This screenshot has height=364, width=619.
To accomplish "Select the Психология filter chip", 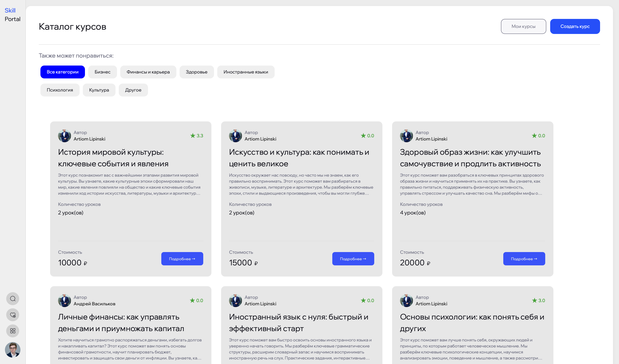I will click(60, 90).
